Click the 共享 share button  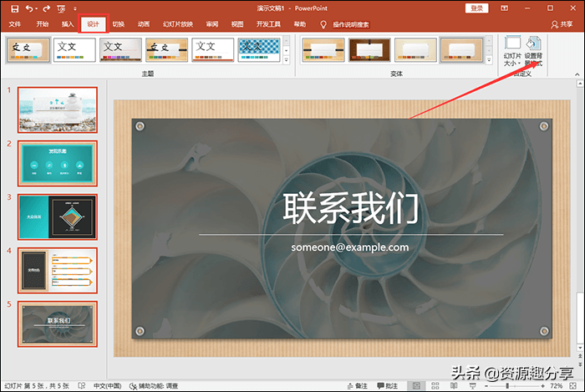pos(562,24)
